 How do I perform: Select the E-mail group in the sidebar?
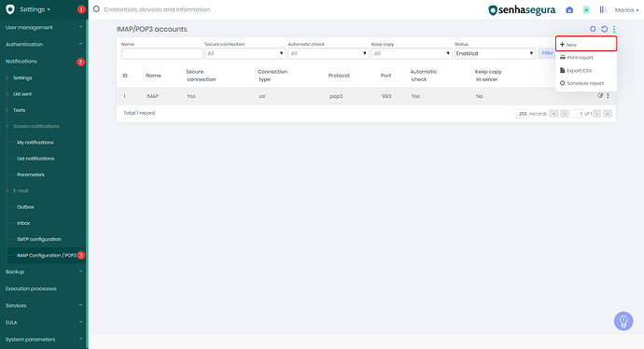click(x=21, y=191)
